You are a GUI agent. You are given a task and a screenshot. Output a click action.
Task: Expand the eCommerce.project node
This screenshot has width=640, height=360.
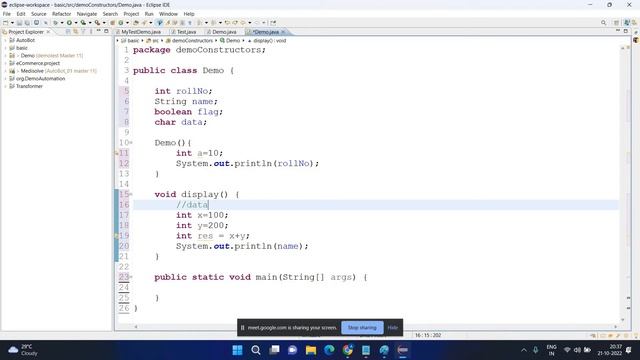5,63
